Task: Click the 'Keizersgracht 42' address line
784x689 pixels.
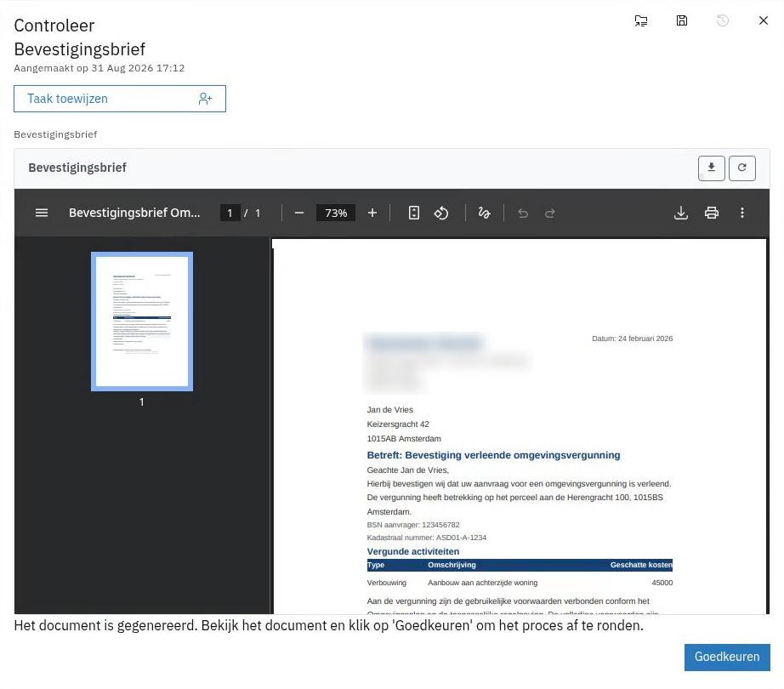Action: click(x=398, y=424)
